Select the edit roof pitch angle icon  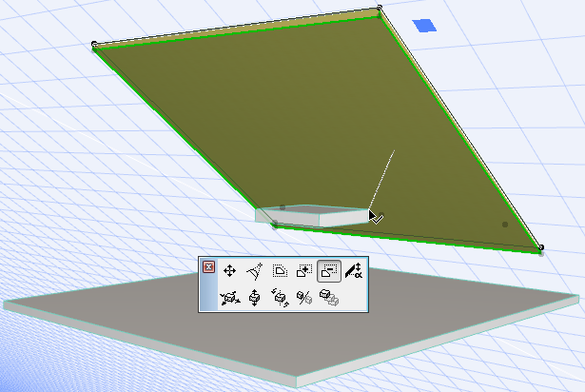[x=353, y=270]
